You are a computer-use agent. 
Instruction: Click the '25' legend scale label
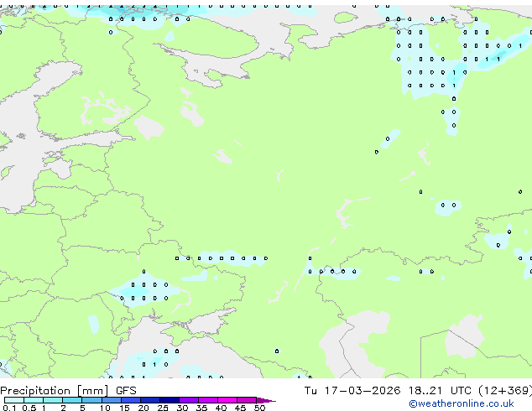click(163, 408)
